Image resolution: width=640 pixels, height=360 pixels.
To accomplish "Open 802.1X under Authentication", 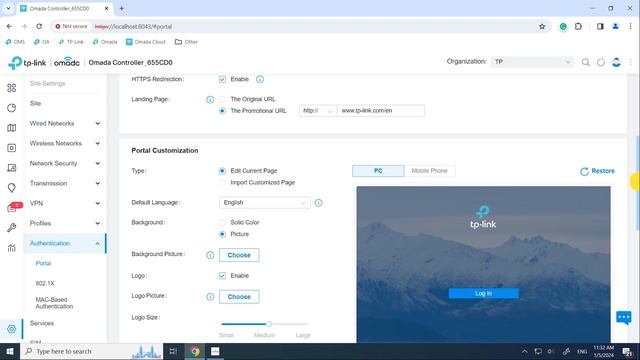I will click(45, 283).
